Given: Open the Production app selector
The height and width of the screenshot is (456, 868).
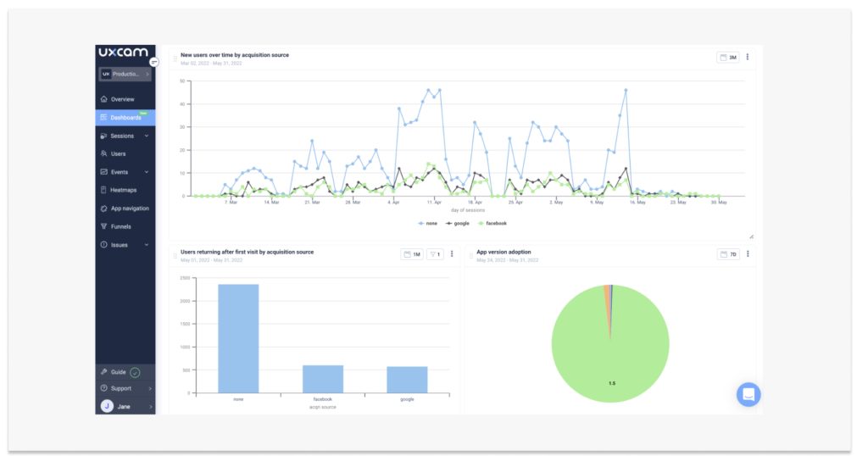Looking at the screenshot, I should pos(125,74).
